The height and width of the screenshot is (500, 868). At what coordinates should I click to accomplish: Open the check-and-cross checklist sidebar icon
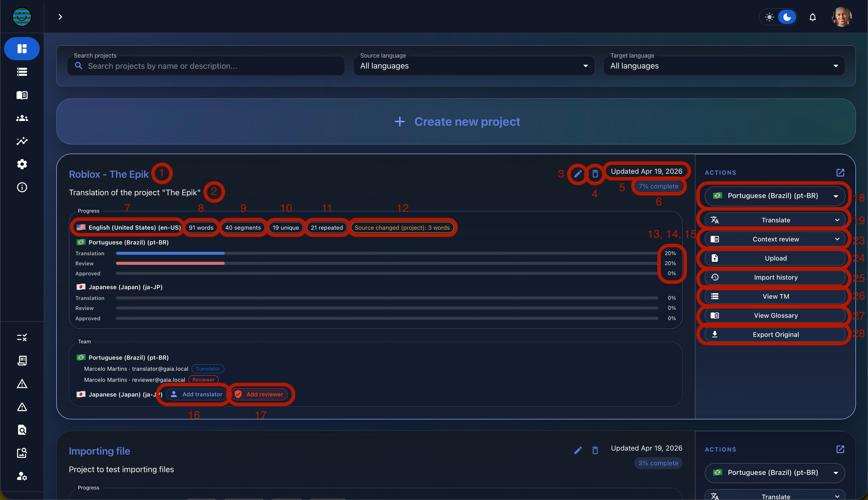coord(22,338)
